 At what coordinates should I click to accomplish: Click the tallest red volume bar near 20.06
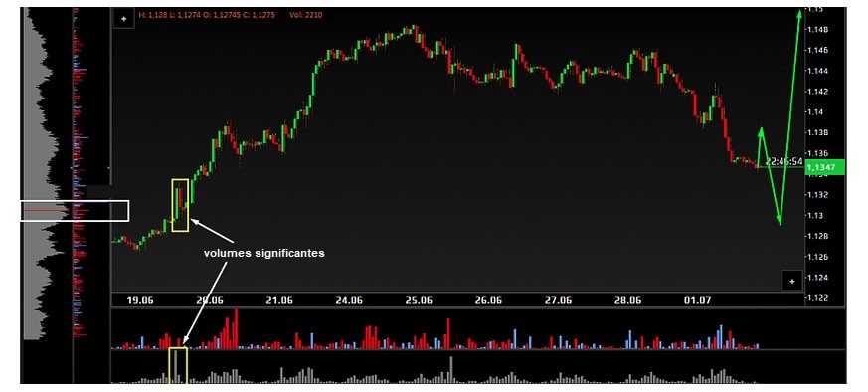(x=237, y=329)
